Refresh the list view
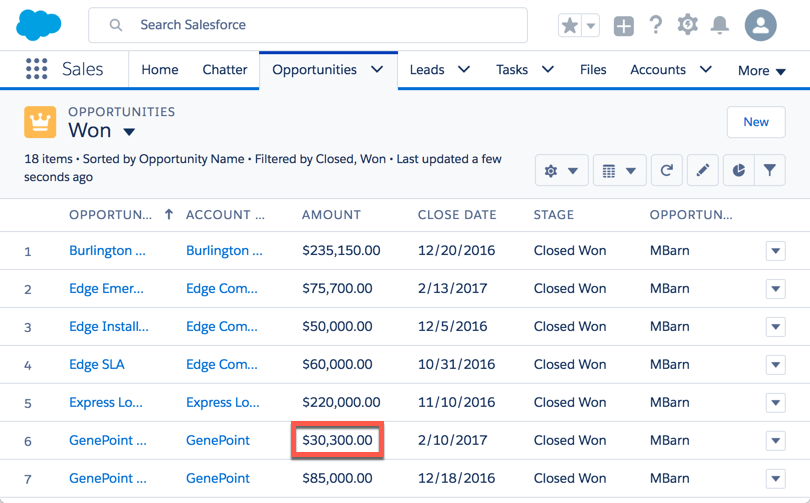The height and width of the screenshot is (503, 810). (x=666, y=170)
